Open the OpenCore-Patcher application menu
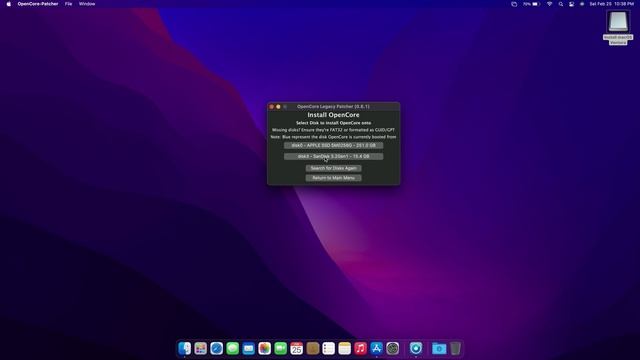The height and width of the screenshot is (360, 640). pos(38,4)
